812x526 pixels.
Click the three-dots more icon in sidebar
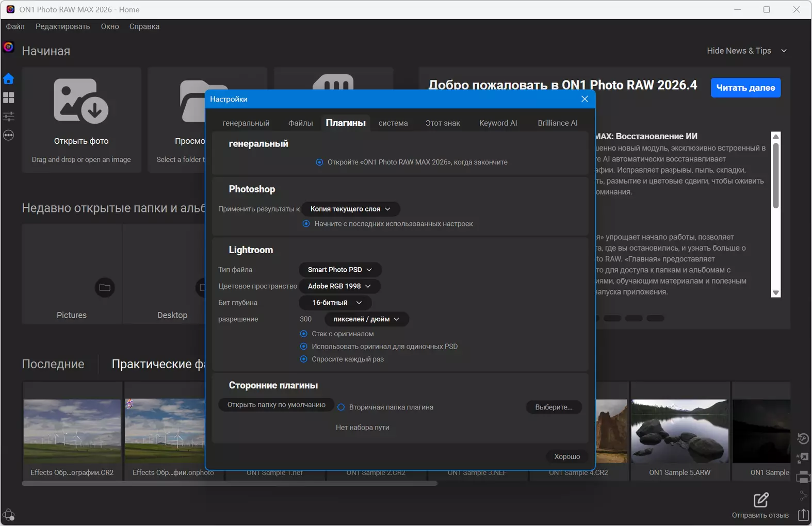pyautogui.click(x=8, y=135)
